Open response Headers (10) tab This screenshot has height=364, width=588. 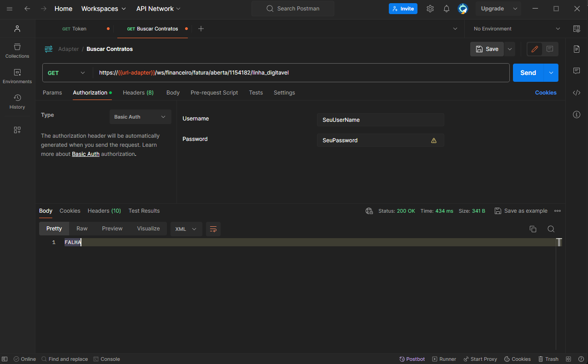click(x=104, y=211)
